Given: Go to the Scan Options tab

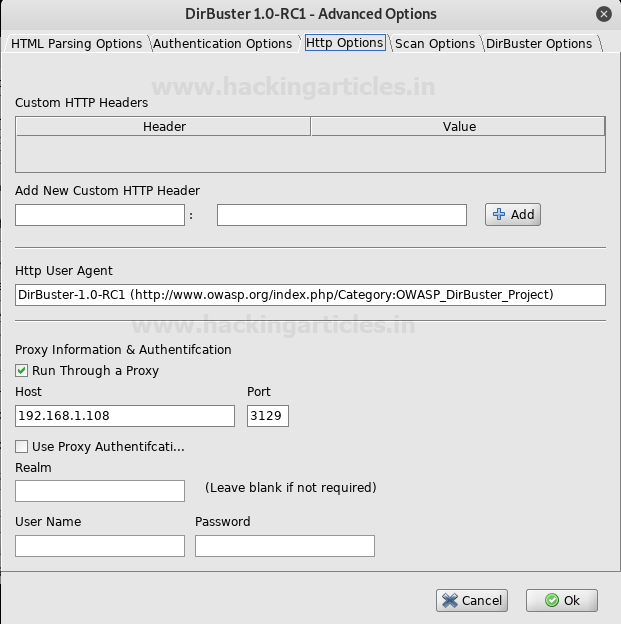Looking at the screenshot, I should (x=435, y=43).
